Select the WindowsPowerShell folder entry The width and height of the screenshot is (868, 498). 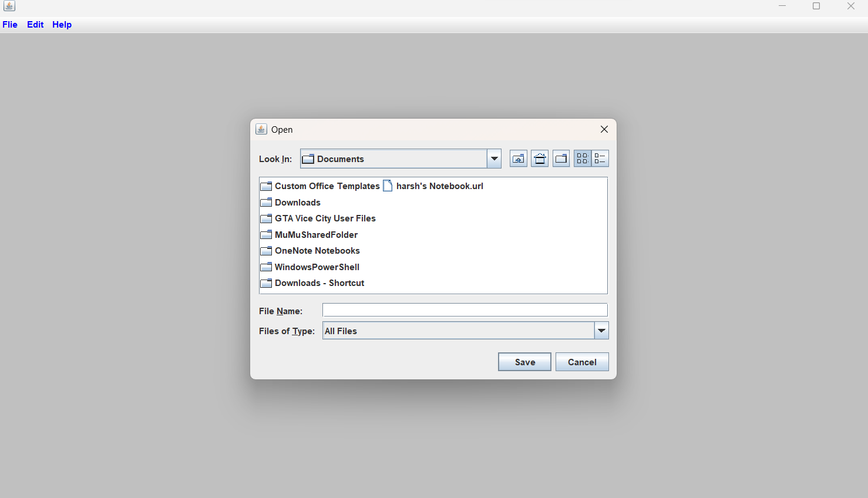coord(317,267)
